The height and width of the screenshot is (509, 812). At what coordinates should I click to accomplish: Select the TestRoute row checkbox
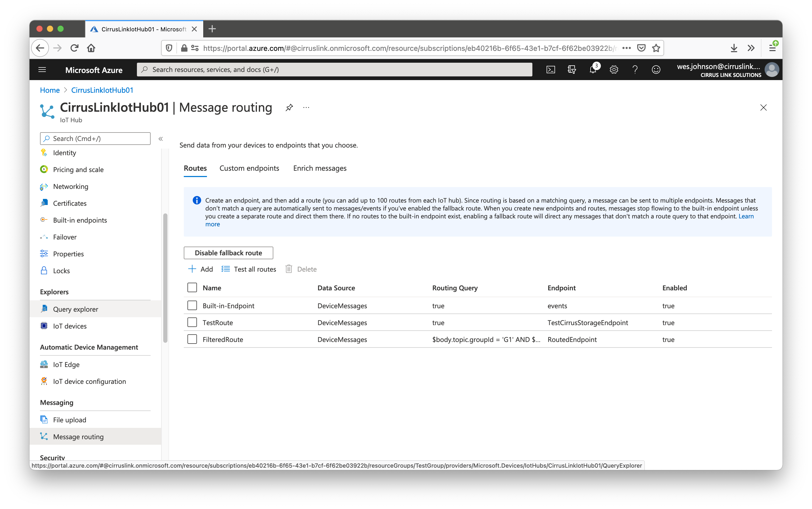click(192, 322)
